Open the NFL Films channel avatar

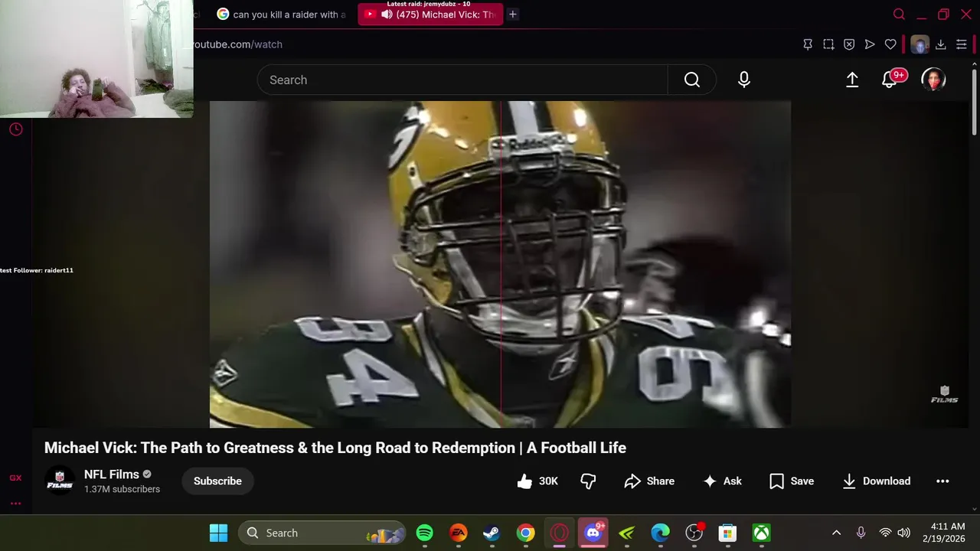coord(60,481)
